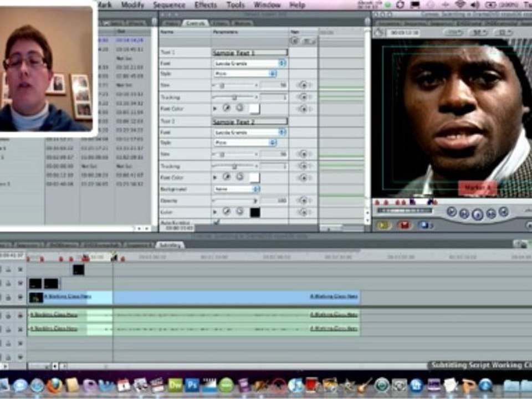532x399 pixels.
Task: Open the Sequence menu
Action: [169, 5]
